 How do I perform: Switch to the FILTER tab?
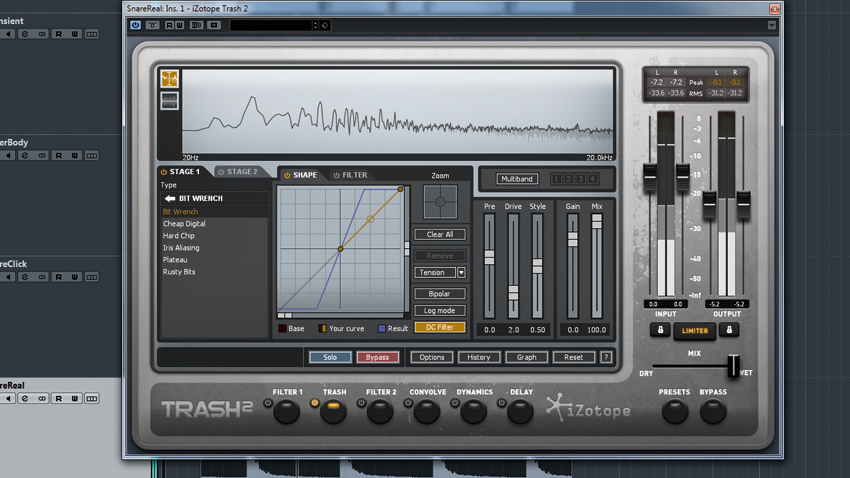[350, 175]
